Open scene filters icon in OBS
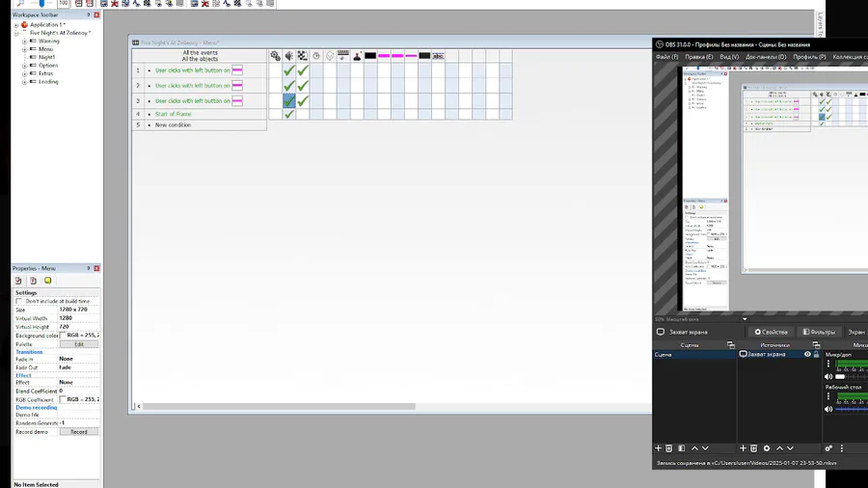Viewport: 868px width, 488px height. coord(682,448)
